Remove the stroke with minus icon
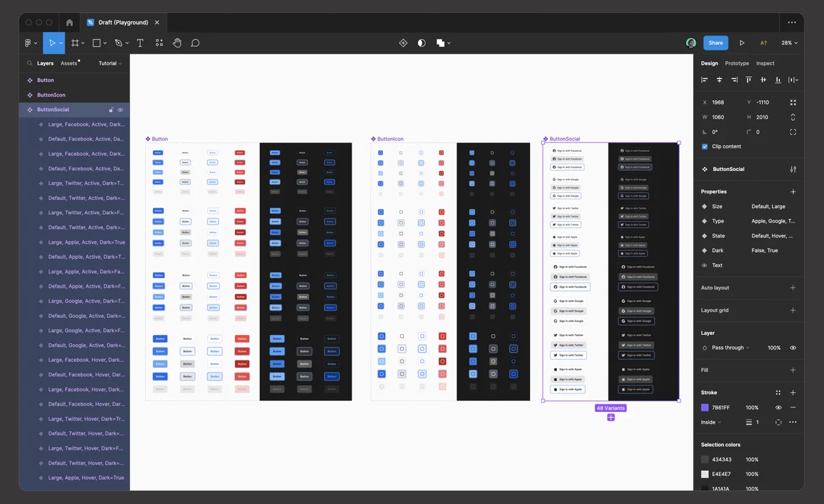 [x=793, y=407]
